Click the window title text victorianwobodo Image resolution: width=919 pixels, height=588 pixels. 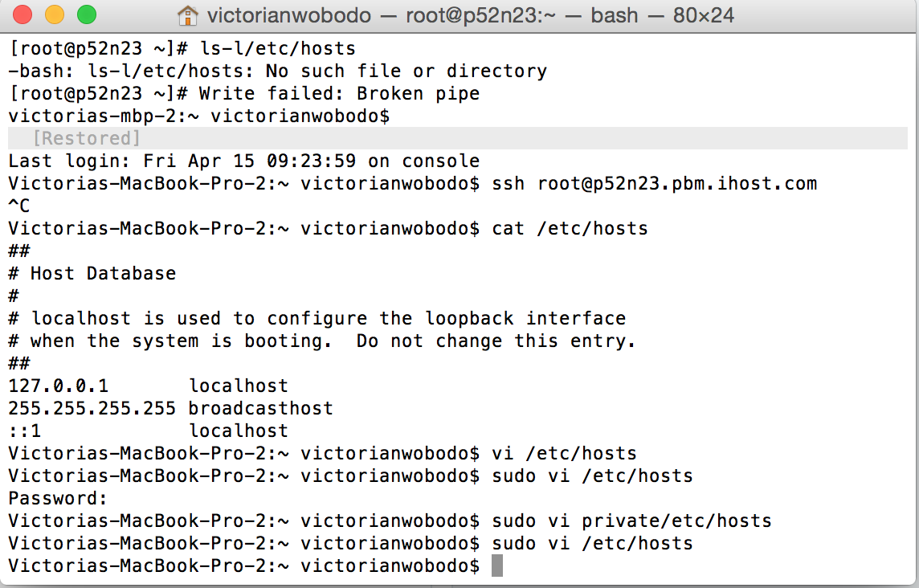(289, 15)
